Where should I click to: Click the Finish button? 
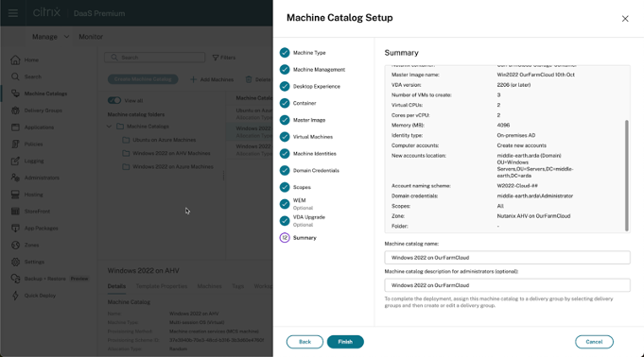click(x=345, y=342)
